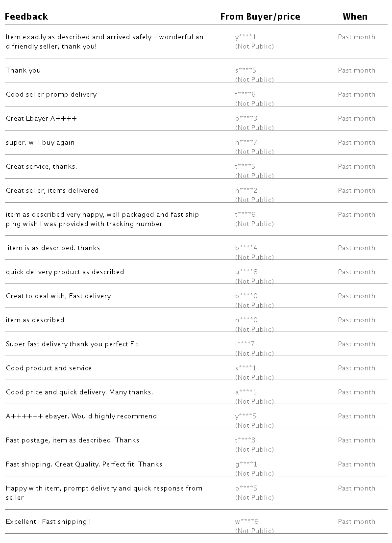Click "Super fast delivery thank you perfect Fit" comment

coord(72,344)
